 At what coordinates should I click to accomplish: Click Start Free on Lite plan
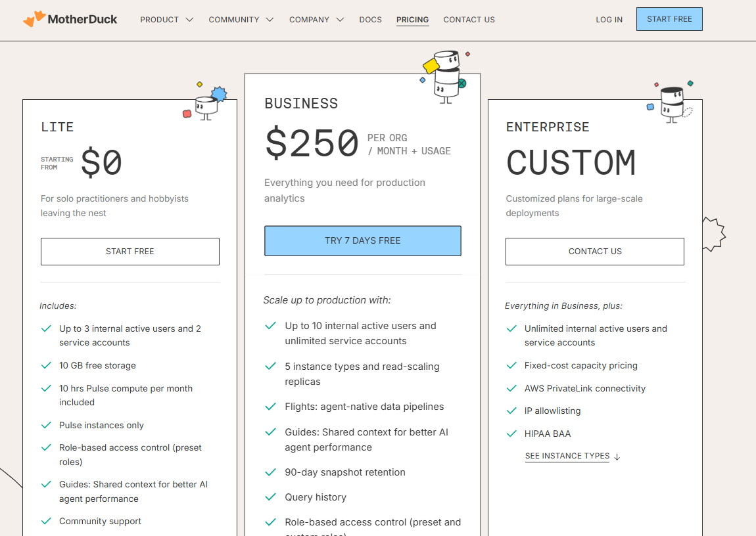point(130,252)
